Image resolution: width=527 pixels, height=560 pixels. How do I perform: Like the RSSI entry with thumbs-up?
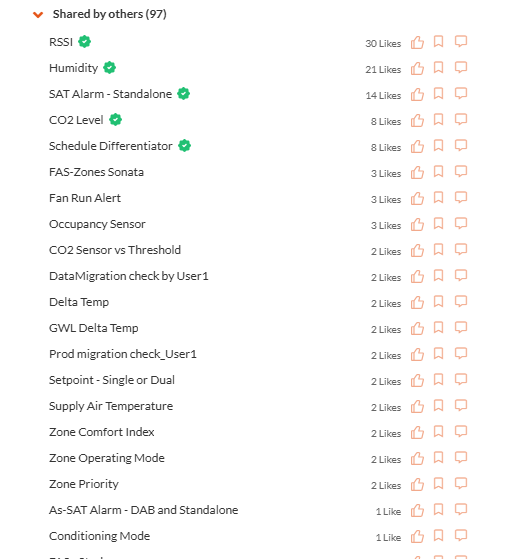click(417, 42)
